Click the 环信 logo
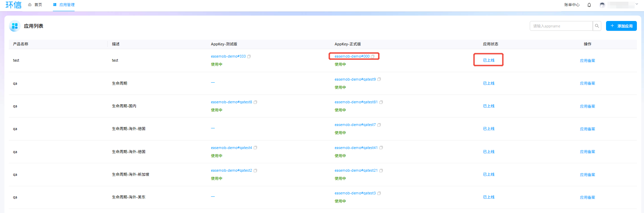Image resolution: width=644 pixels, height=213 pixels. point(14,5)
